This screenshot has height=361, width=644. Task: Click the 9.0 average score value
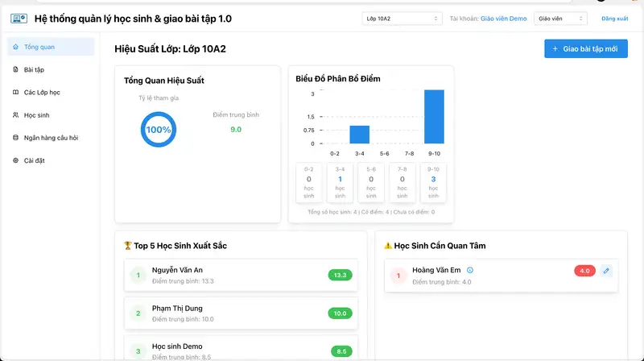point(236,130)
